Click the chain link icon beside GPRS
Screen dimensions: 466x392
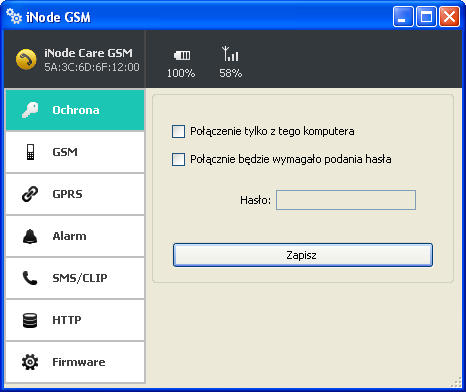pyautogui.click(x=30, y=194)
